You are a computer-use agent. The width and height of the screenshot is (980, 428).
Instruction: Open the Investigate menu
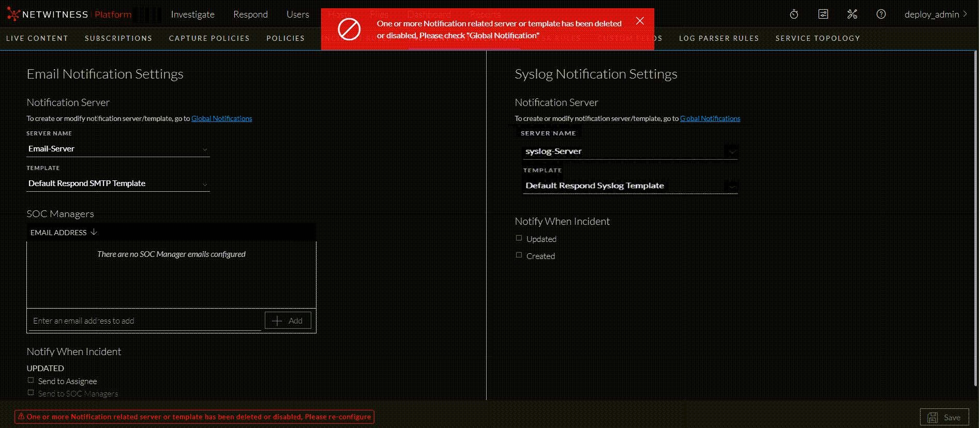(192, 14)
